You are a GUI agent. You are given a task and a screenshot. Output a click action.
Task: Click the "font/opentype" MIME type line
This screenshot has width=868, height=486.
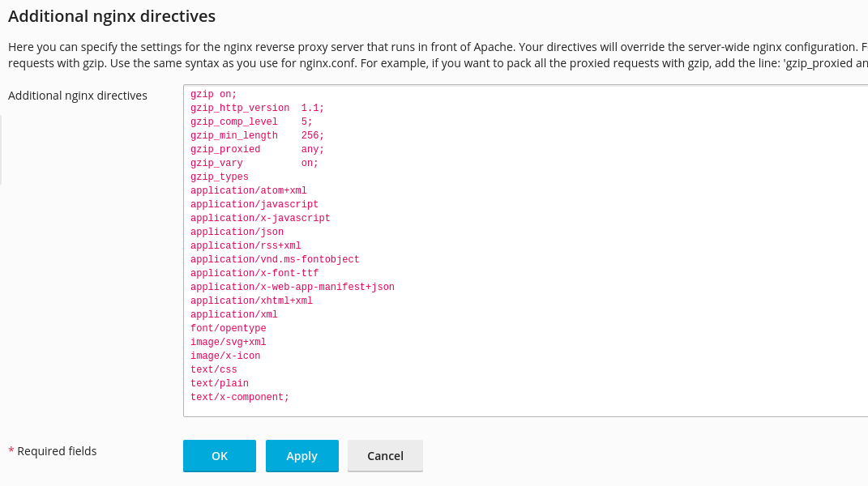pos(228,328)
